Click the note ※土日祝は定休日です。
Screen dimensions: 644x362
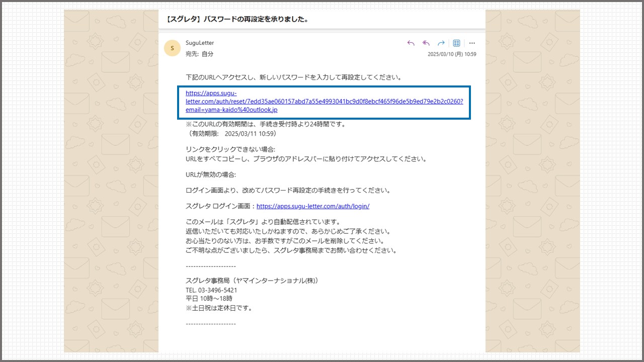pyautogui.click(x=219, y=308)
